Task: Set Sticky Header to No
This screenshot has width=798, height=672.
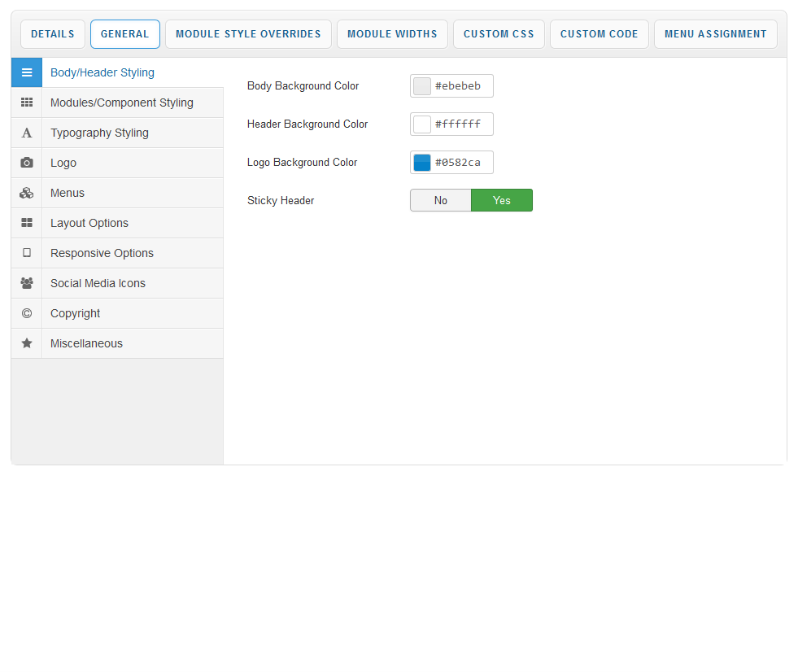Action: (x=440, y=200)
